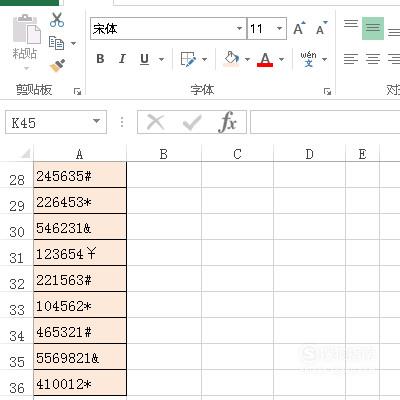Click the Center alignment icon

(x=373, y=59)
